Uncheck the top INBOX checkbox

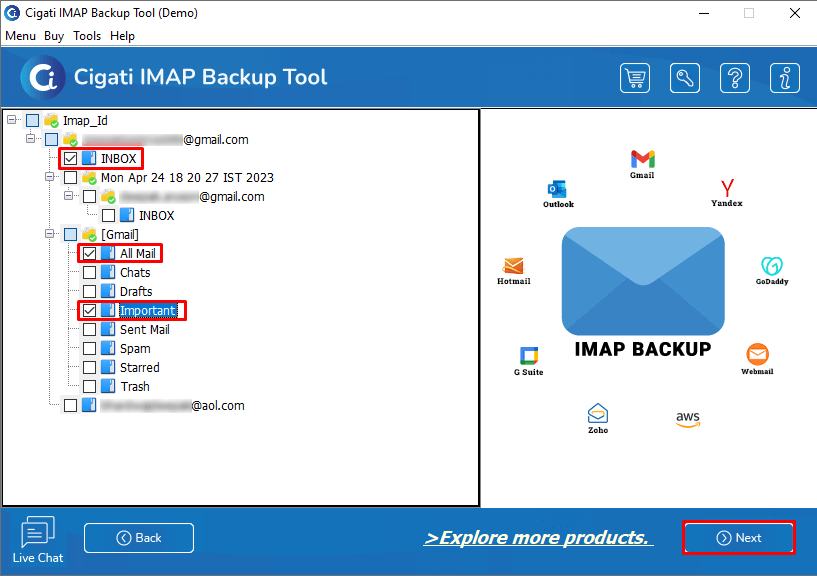pyautogui.click(x=71, y=158)
